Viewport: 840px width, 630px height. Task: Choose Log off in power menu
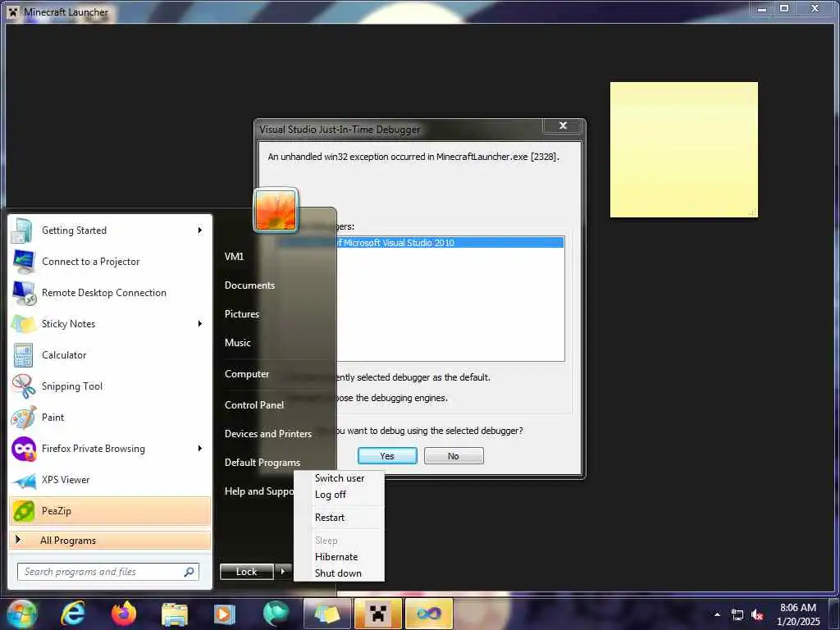[339, 495]
